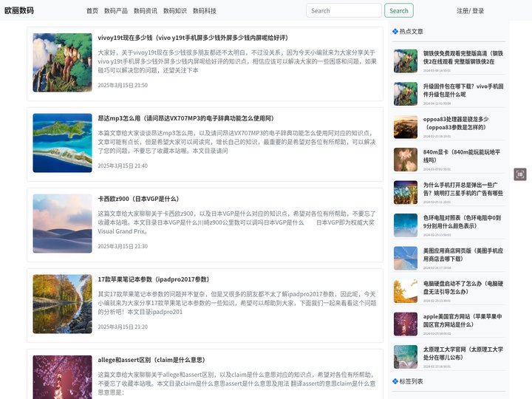
Task: Click teal thumbnail for 太原理工大学 article
Action: point(406,357)
